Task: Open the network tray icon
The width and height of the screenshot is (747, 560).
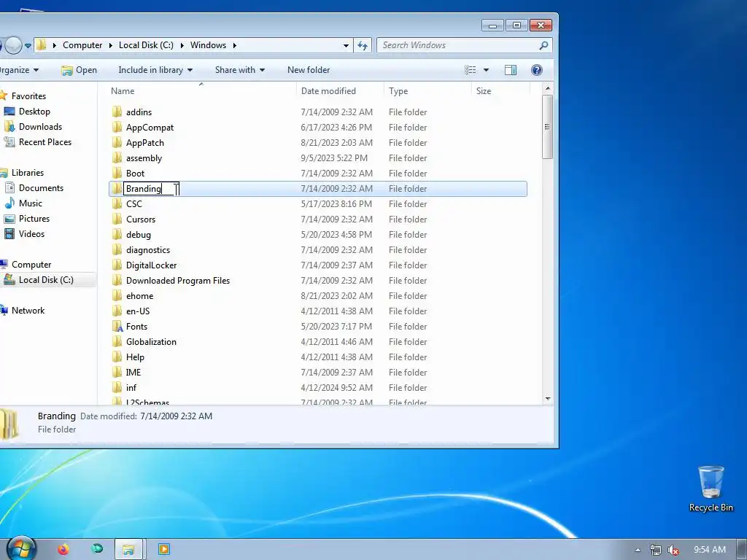Action: tap(656, 550)
